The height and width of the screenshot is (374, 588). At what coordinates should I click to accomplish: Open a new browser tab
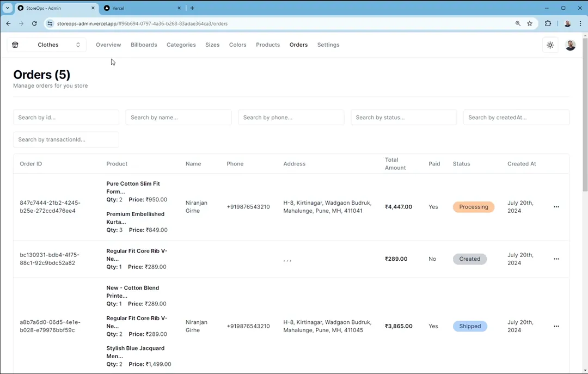point(192,8)
